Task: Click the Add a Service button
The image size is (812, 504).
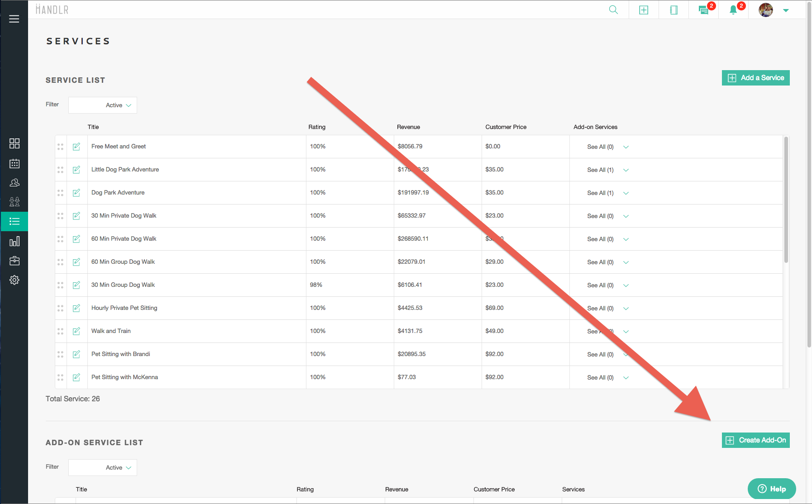Action: pos(755,78)
